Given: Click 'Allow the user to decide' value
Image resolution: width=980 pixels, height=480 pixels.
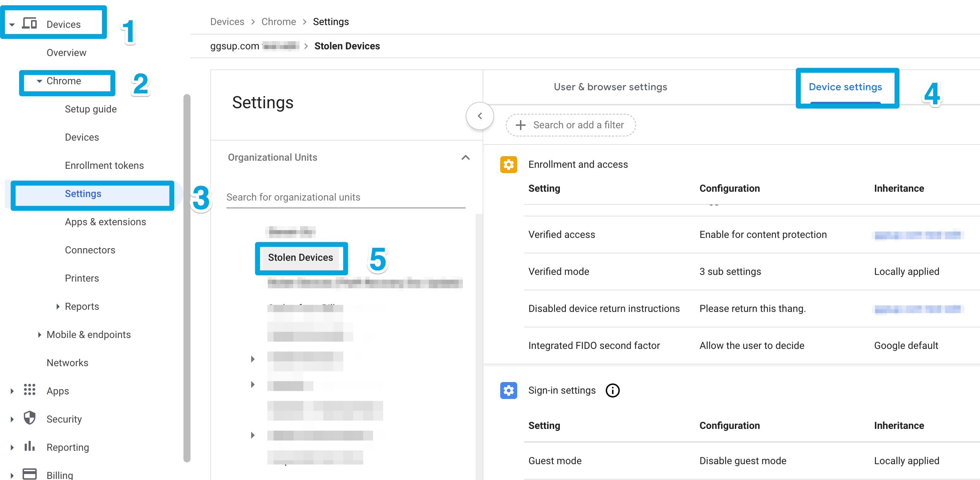Looking at the screenshot, I should click(752, 345).
